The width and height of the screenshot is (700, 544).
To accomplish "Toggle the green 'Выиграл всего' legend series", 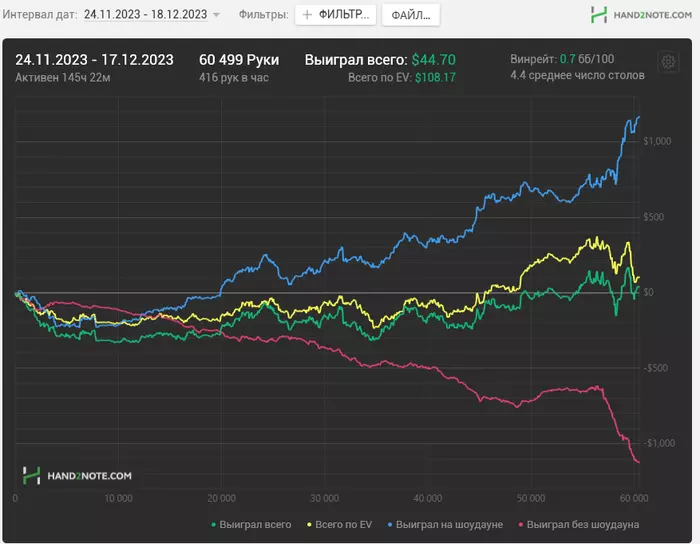I will 256,523.
